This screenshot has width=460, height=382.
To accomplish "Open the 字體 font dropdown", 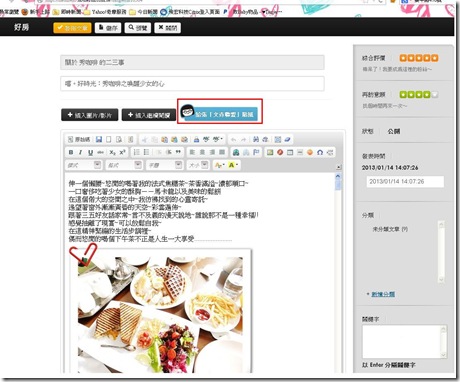I will pyautogui.click(x=165, y=165).
